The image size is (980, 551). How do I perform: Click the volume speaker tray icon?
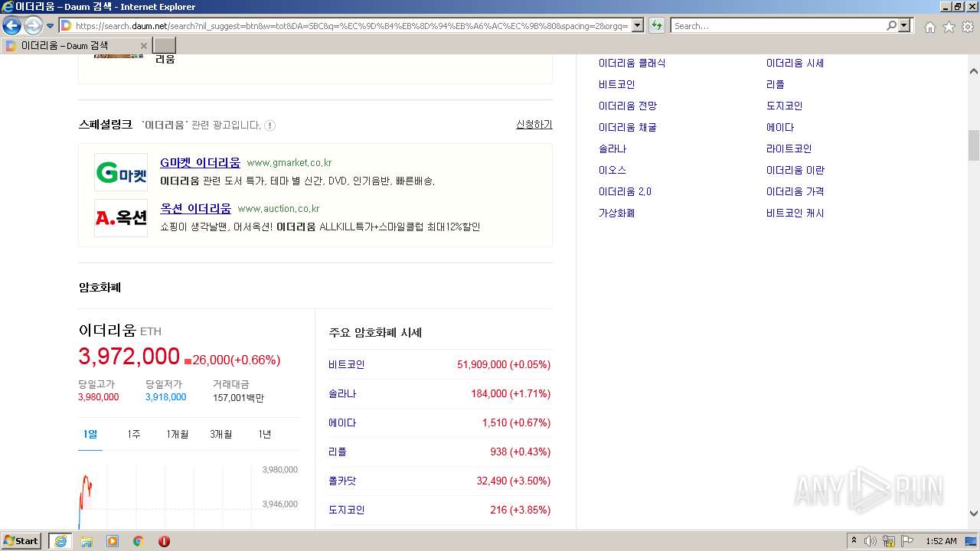[x=871, y=541]
